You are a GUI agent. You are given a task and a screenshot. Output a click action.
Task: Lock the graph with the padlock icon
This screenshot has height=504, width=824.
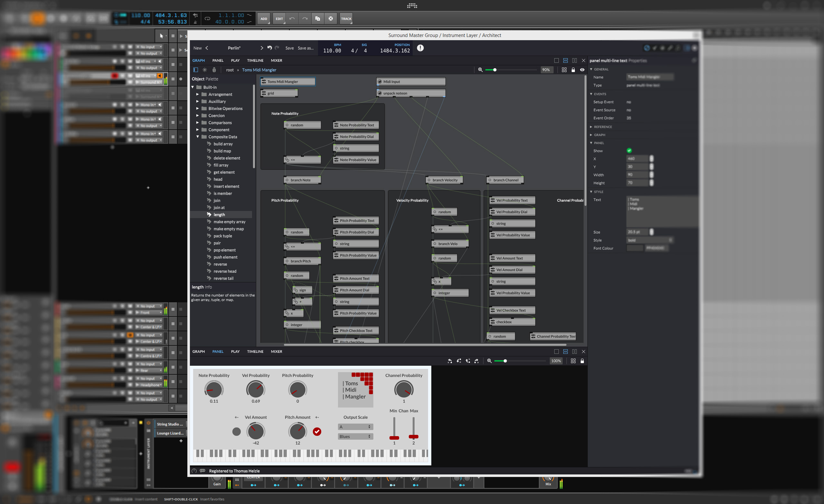click(573, 70)
